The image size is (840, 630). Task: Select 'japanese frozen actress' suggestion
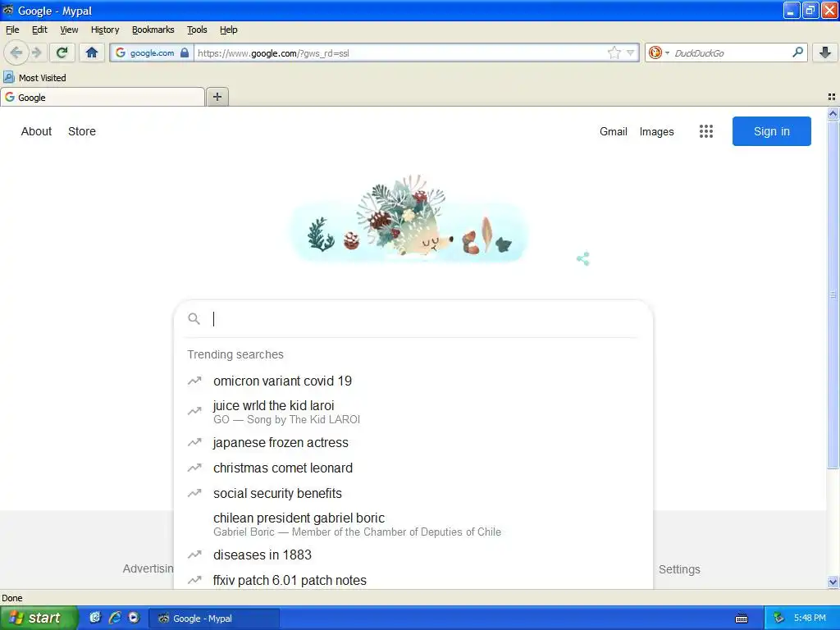413,442
